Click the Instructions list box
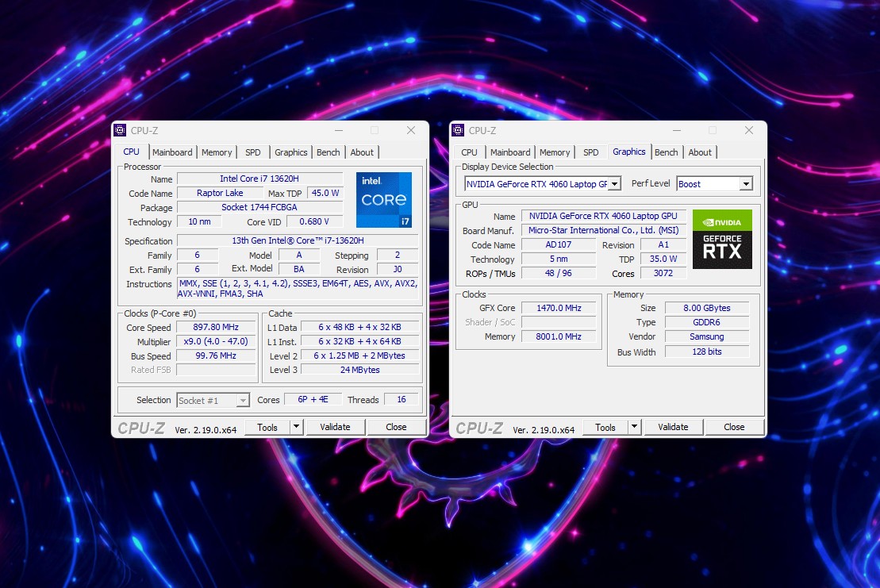 pos(298,288)
